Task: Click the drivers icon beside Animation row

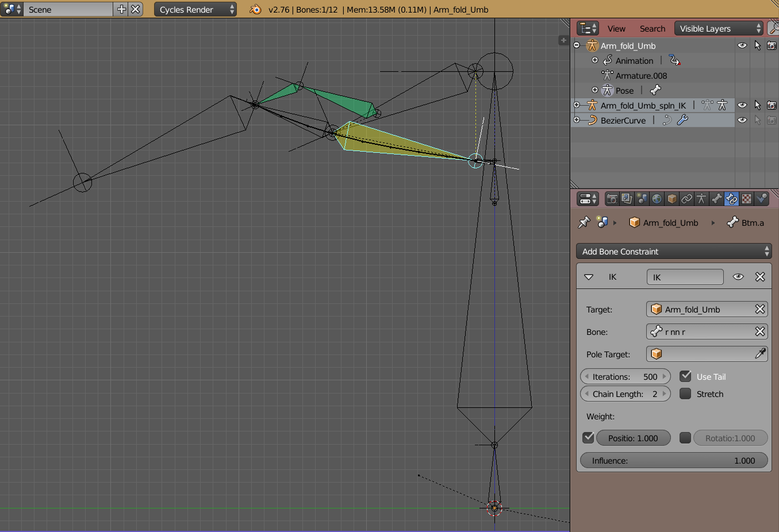Action: 674,60
